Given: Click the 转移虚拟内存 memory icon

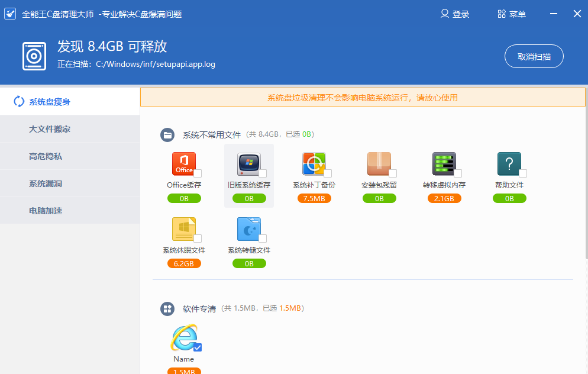Looking at the screenshot, I should (444, 164).
